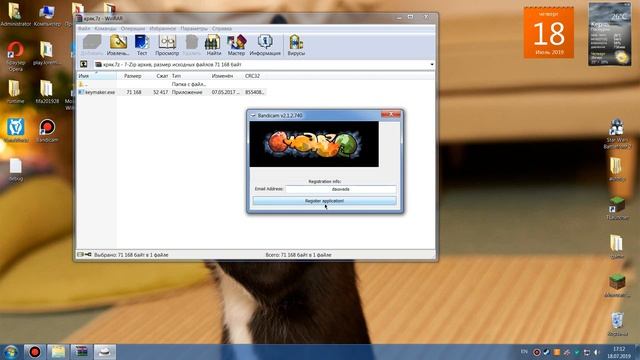Click the taskbar clock showing 17:12
Viewport: 640px width, 360px height.
(x=619, y=352)
